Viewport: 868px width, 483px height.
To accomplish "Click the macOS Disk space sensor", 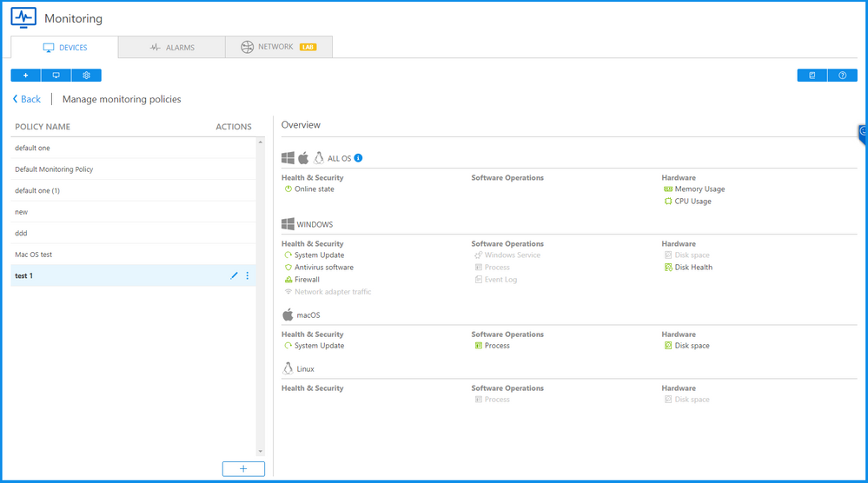I will (686, 346).
